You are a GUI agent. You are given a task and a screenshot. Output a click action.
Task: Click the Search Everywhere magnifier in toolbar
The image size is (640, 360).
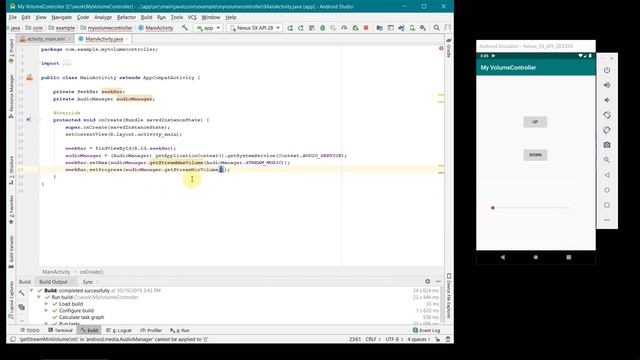coord(436,28)
